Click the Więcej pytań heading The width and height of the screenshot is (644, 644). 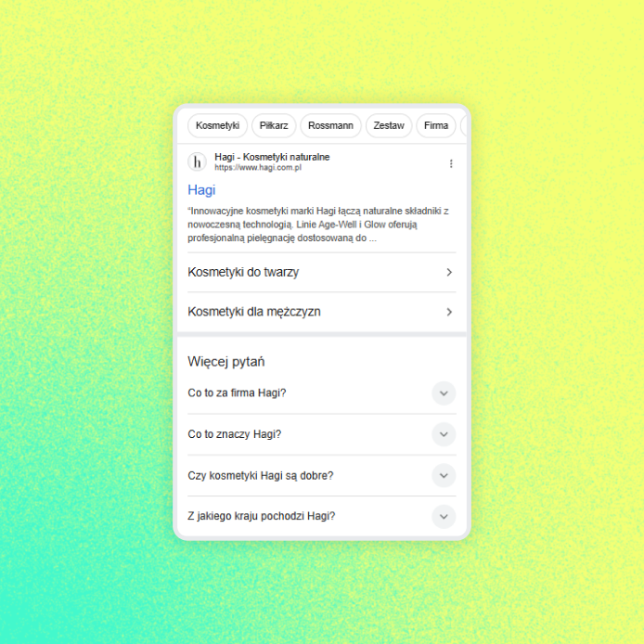coord(225,362)
